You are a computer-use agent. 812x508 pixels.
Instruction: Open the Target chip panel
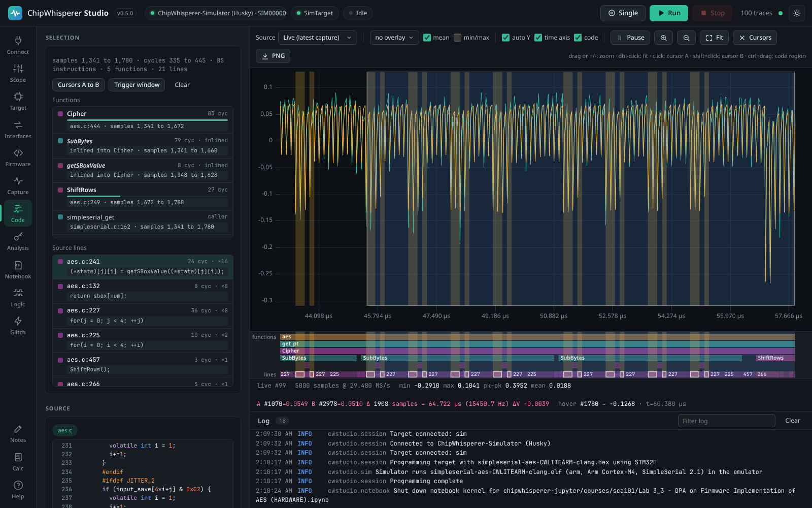point(18,101)
